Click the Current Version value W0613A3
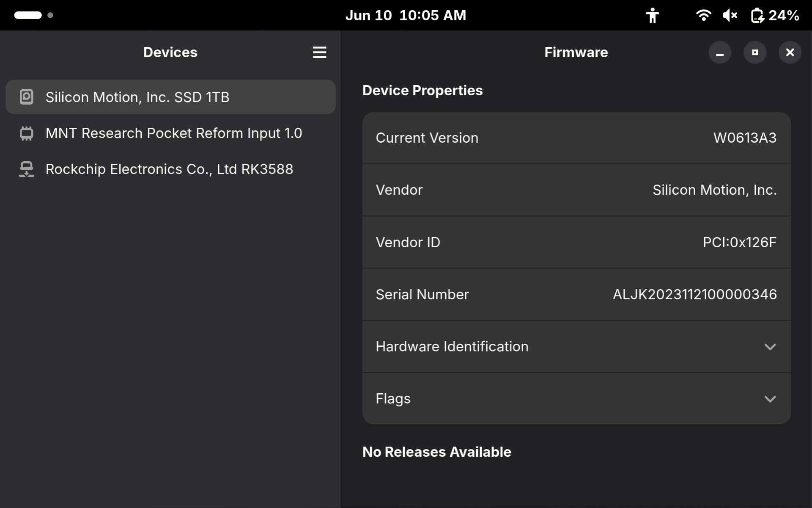This screenshot has height=508, width=812. click(x=745, y=138)
